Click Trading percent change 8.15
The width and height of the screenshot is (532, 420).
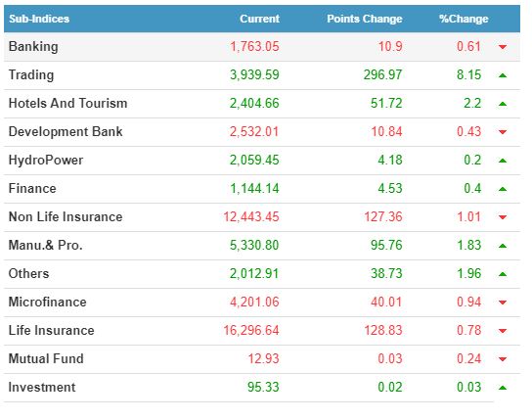point(468,75)
